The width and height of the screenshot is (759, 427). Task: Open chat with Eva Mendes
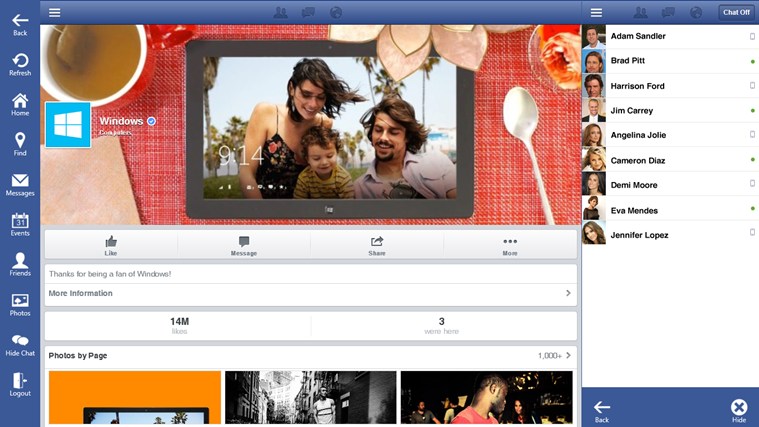pos(670,209)
